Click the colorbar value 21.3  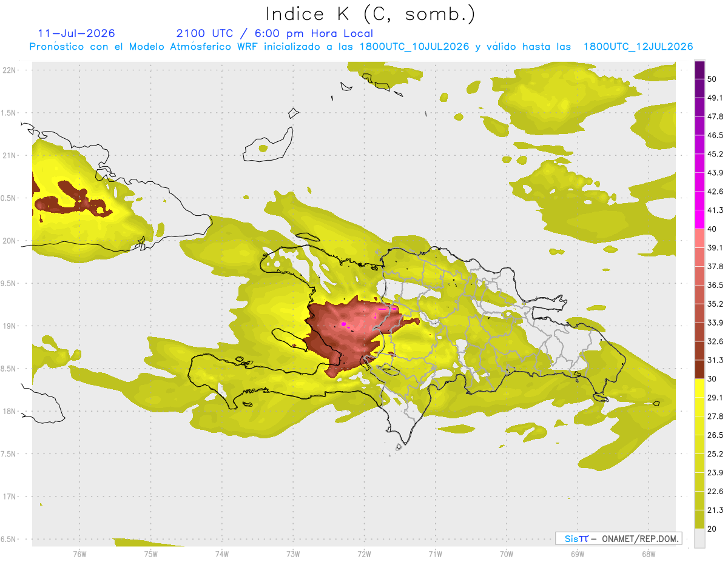pyautogui.click(x=715, y=510)
